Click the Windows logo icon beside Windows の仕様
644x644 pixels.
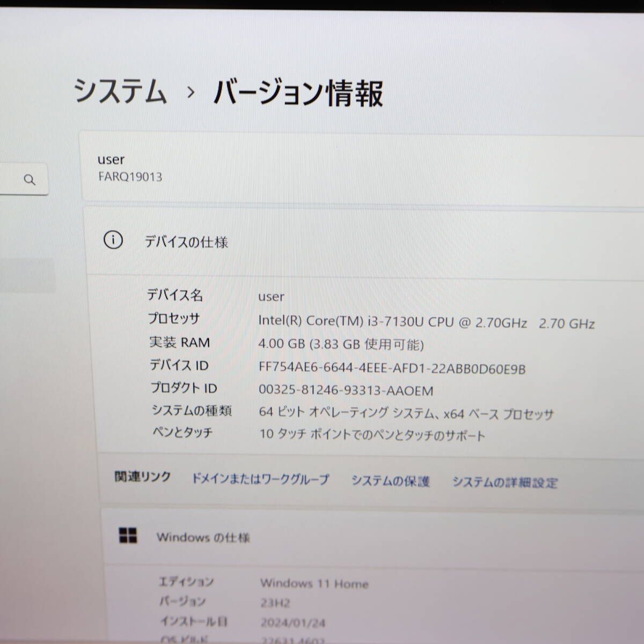click(128, 535)
